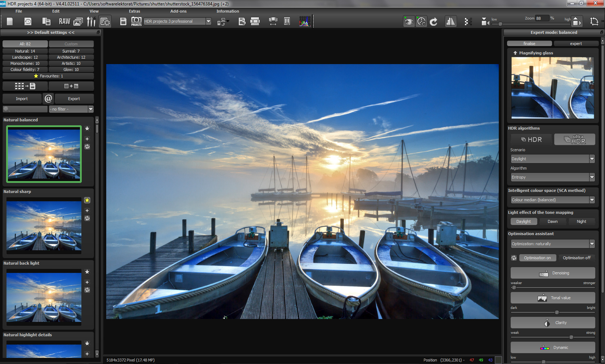The width and height of the screenshot is (605, 364).
Task: Click the curved redo arrow icon
Action: [434, 22]
